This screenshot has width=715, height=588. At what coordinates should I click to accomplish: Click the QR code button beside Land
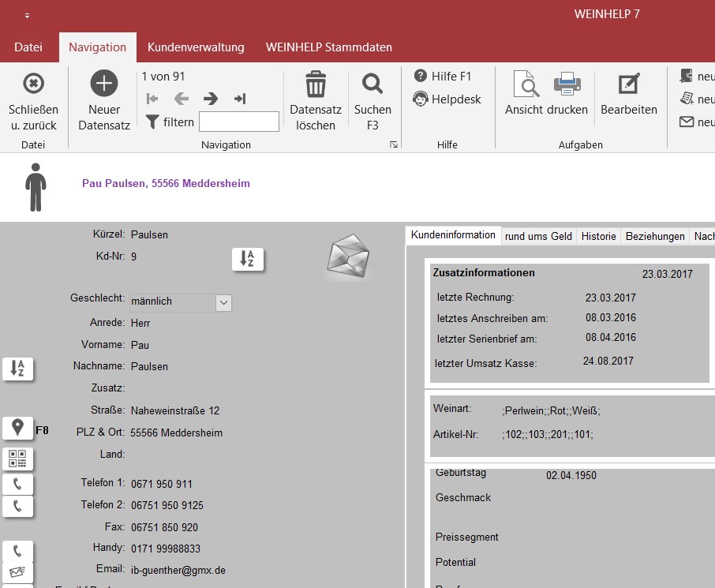[x=17, y=459]
